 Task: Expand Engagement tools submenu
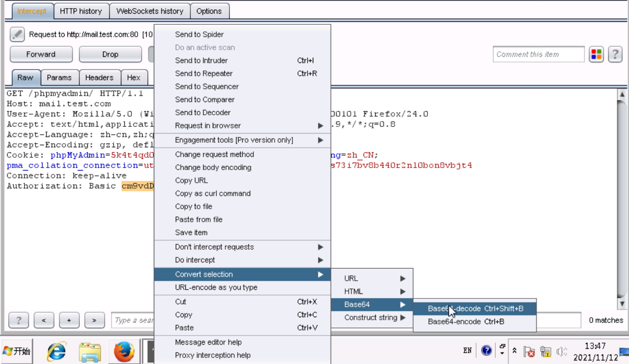242,140
